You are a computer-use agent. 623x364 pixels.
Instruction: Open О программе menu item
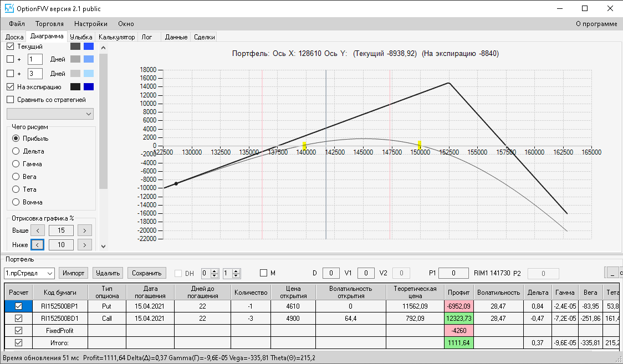[596, 24]
